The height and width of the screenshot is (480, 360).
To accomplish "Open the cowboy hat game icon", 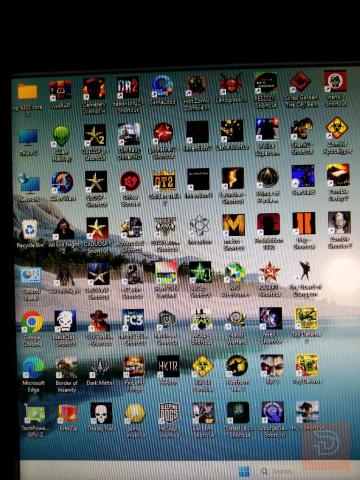I will pyautogui.click(x=99, y=320).
